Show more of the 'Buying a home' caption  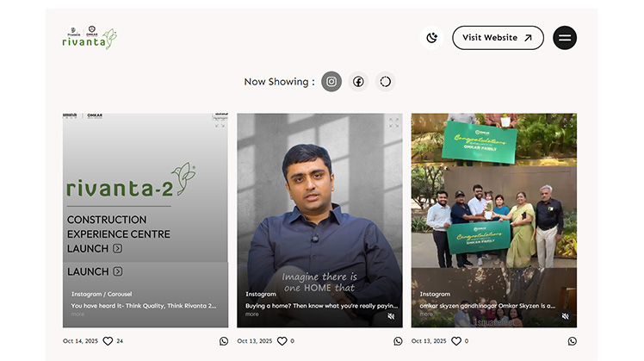coord(252,314)
